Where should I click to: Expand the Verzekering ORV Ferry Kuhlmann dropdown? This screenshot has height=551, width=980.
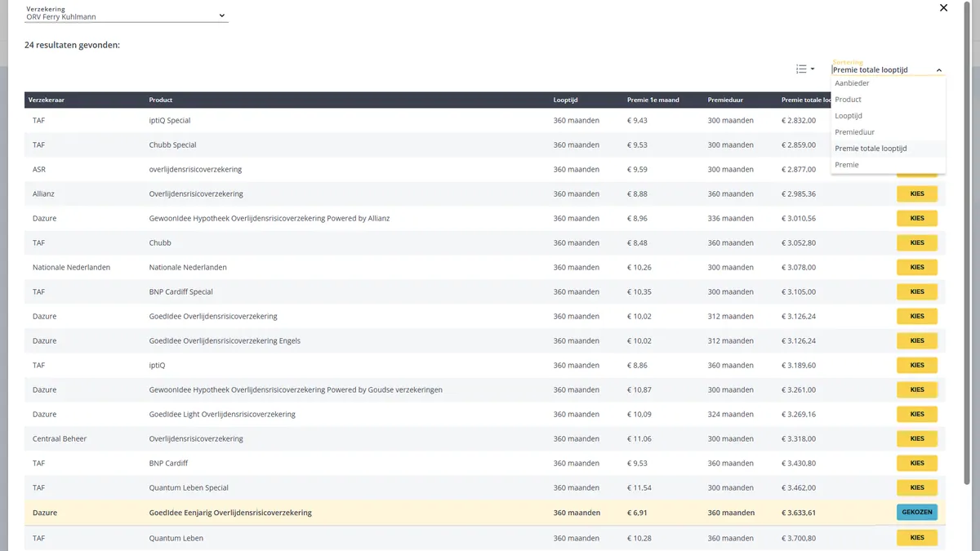pos(127,13)
